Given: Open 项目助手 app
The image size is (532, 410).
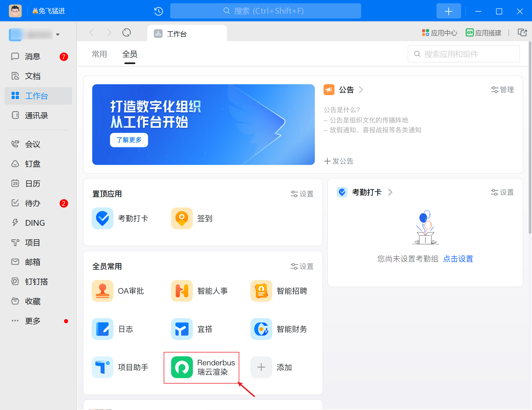Looking at the screenshot, I should [x=120, y=367].
